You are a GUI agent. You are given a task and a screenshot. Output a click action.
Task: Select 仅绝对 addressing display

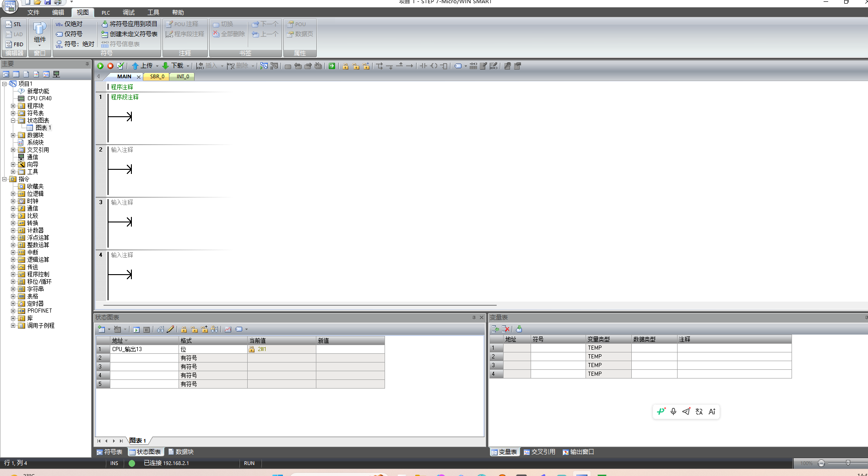(x=69, y=24)
